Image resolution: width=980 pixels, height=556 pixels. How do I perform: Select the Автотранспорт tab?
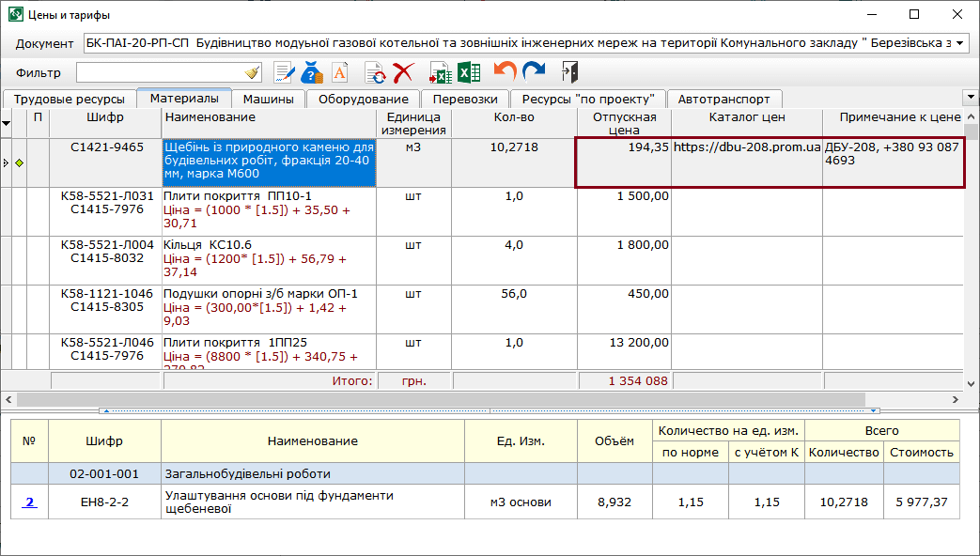point(723,99)
